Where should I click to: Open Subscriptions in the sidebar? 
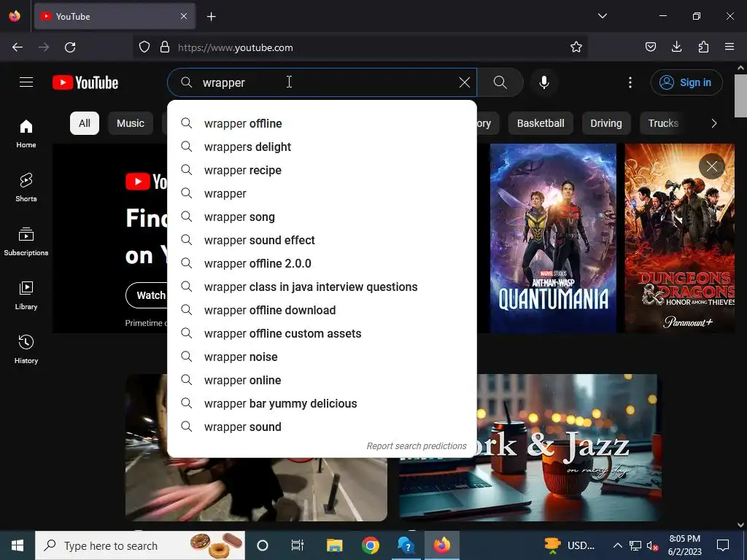(26, 242)
